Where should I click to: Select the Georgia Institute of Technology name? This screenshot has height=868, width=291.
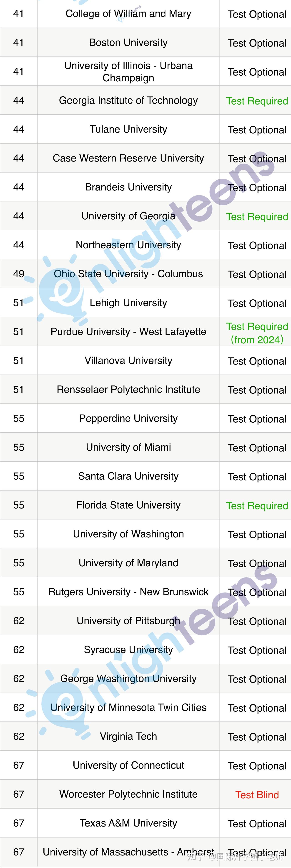[x=128, y=100]
